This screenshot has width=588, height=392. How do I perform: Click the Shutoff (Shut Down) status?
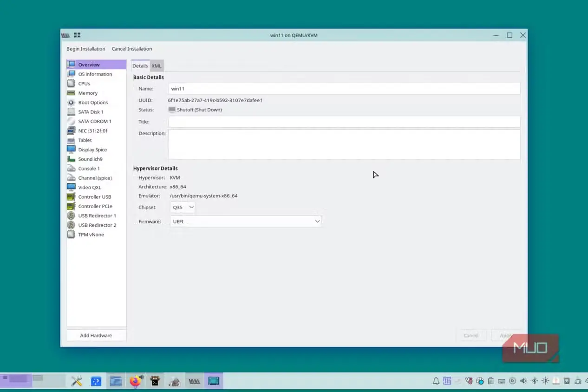click(199, 110)
